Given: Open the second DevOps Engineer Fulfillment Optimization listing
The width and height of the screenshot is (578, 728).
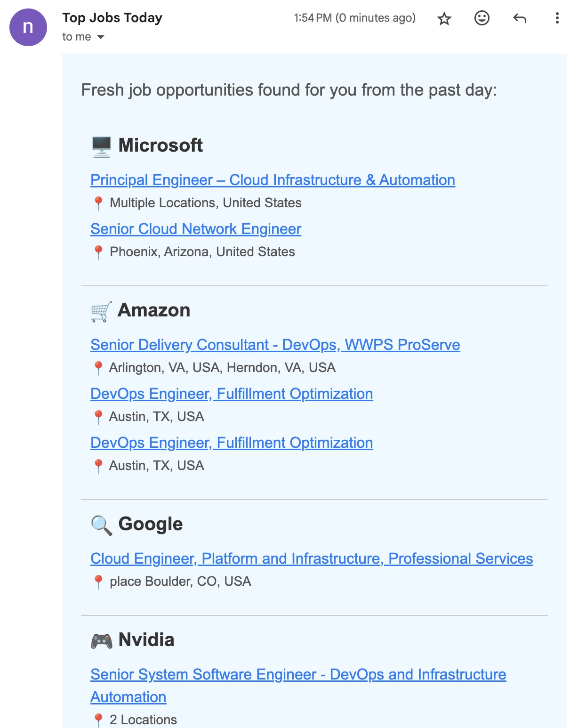Looking at the screenshot, I should pyautogui.click(x=232, y=443).
